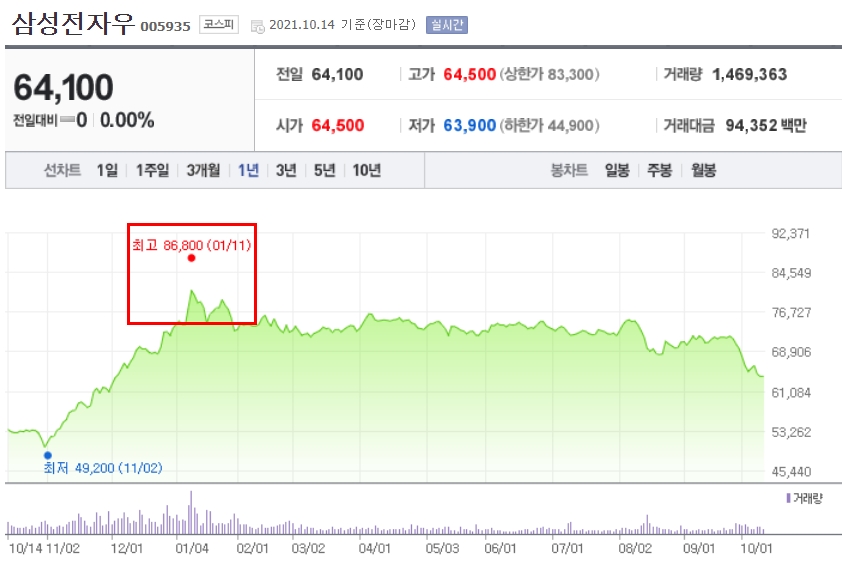Click the 전일 value 64,100

(337, 74)
